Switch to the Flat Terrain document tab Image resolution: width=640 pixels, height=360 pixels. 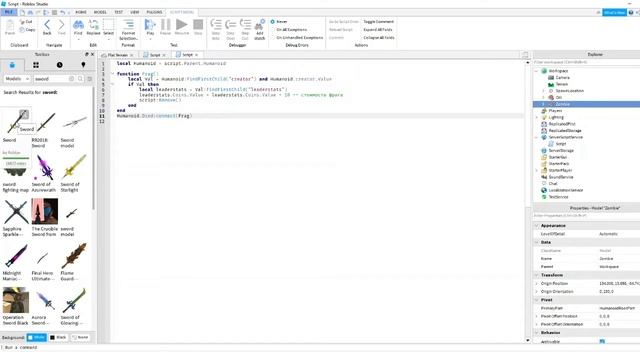click(118, 55)
